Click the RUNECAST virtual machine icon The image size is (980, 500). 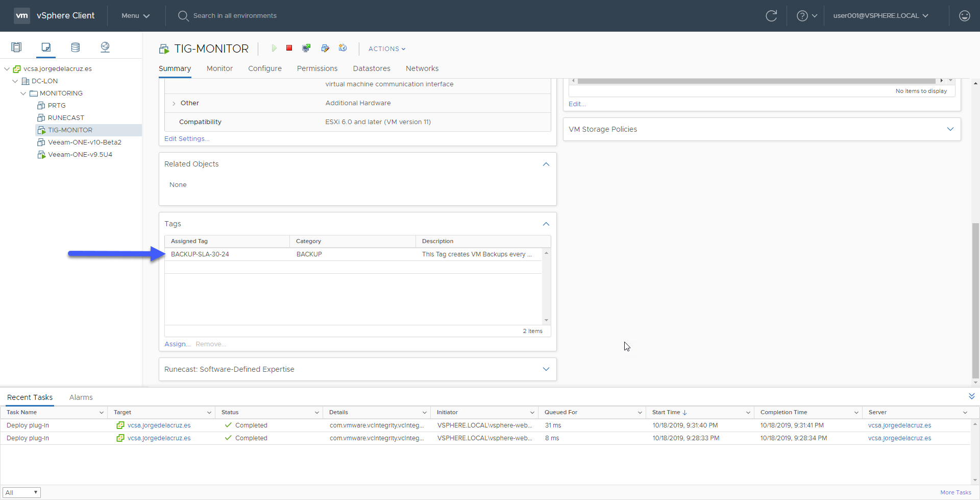pos(41,118)
